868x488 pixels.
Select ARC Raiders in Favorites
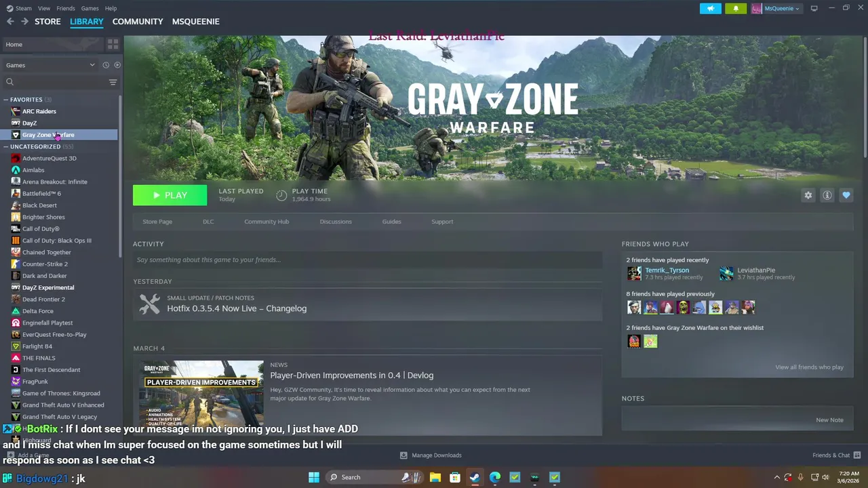(x=39, y=111)
